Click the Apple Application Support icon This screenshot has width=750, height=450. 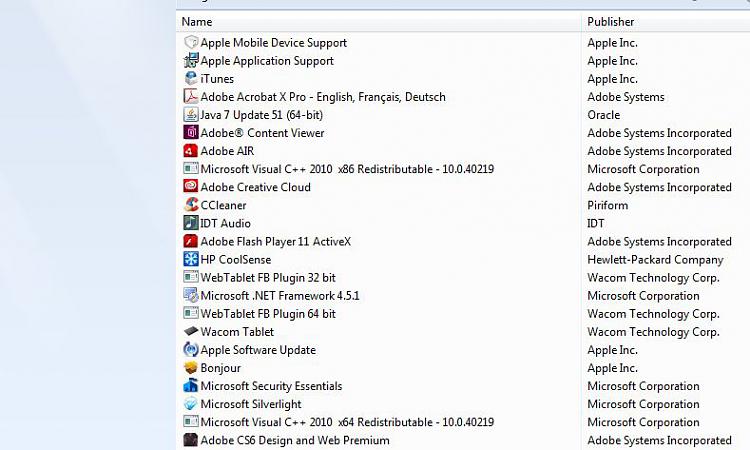[x=191, y=60]
